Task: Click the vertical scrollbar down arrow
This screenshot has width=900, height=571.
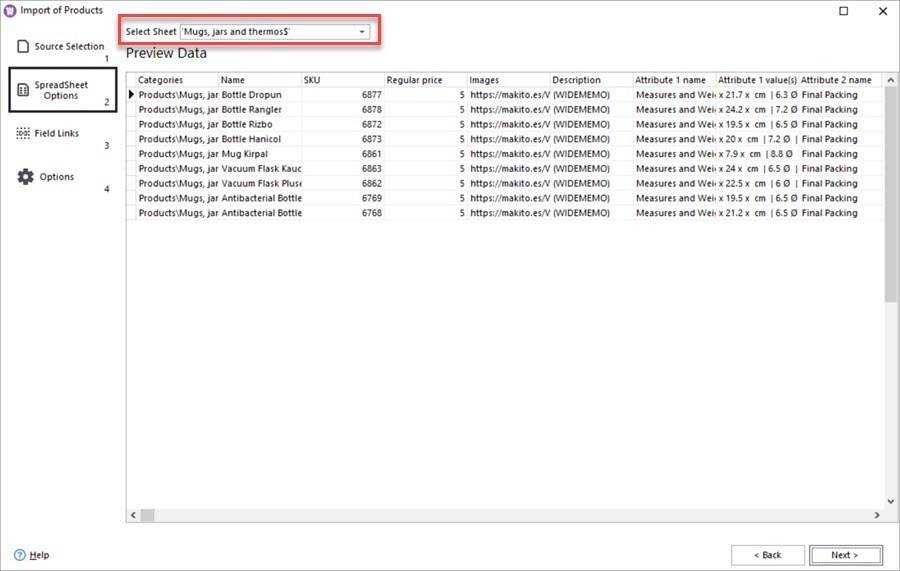Action: [891, 501]
